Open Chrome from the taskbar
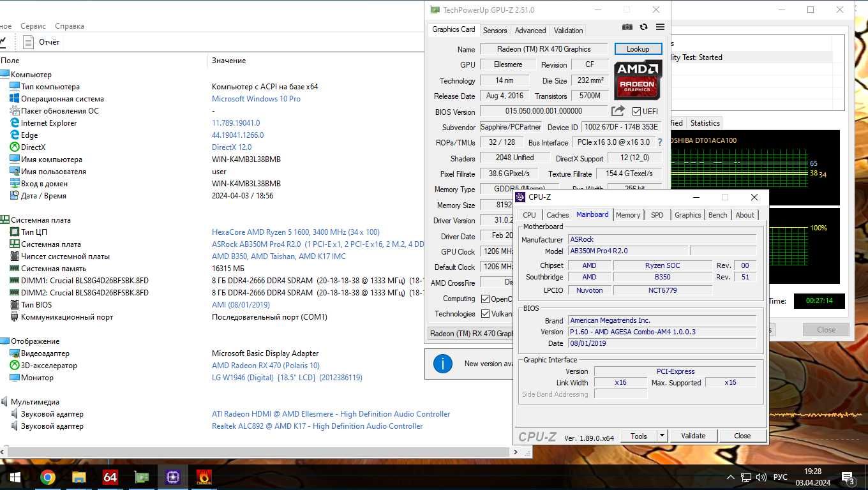 pos(47,477)
